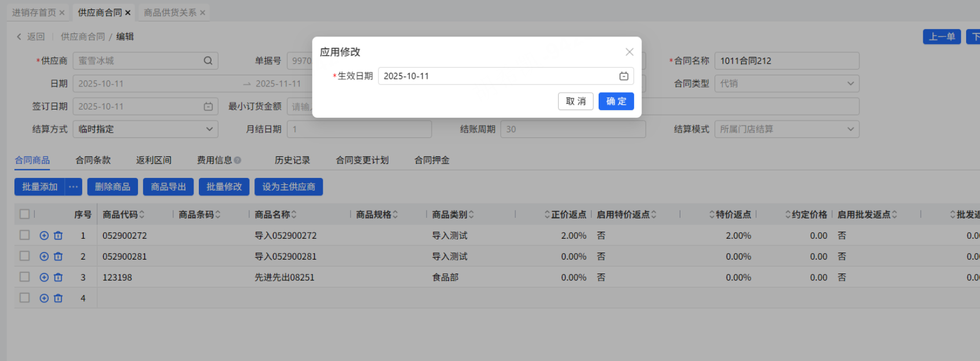Click trash icon on row 3
The image size is (980, 361).
(x=58, y=278)
